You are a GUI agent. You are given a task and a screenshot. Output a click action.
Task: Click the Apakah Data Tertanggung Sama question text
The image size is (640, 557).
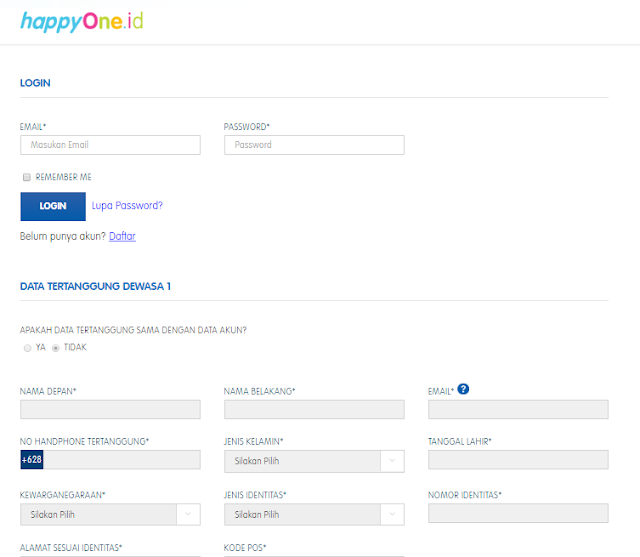pos(133,330)
